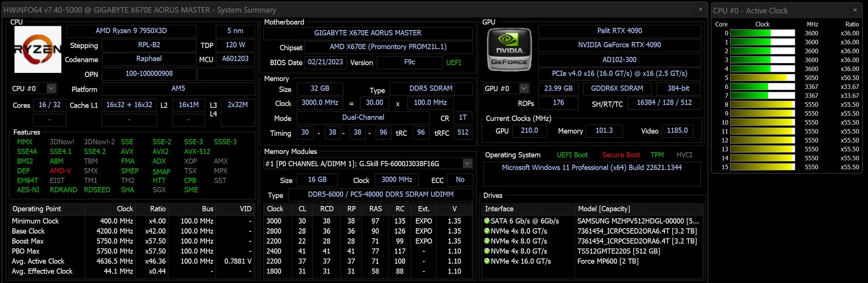Click the TPM indicator
The image size is (868, 283).
pyautogui.click(x=657, y=155)
